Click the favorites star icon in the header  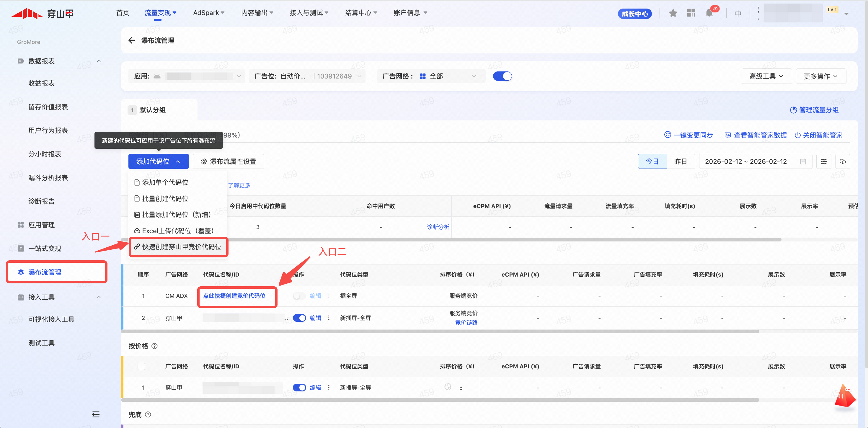coord(673,14)
